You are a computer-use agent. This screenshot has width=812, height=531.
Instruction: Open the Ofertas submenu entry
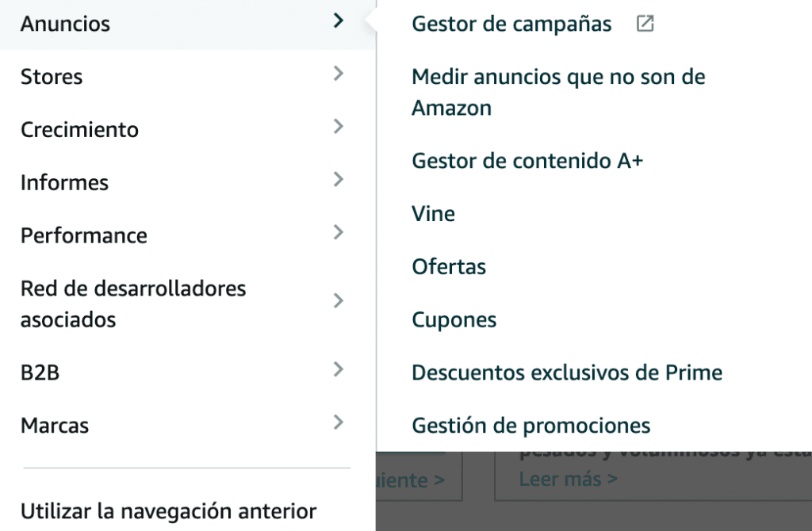click(x=449, y=267)
